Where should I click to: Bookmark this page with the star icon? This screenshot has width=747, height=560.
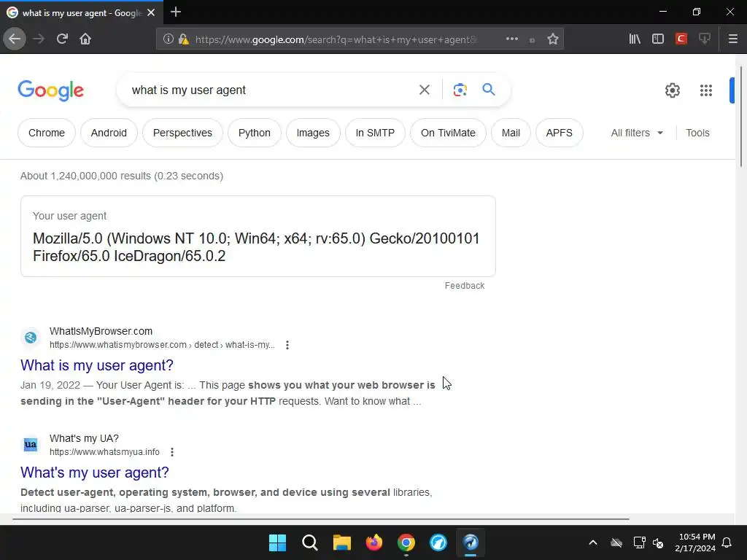553,39
